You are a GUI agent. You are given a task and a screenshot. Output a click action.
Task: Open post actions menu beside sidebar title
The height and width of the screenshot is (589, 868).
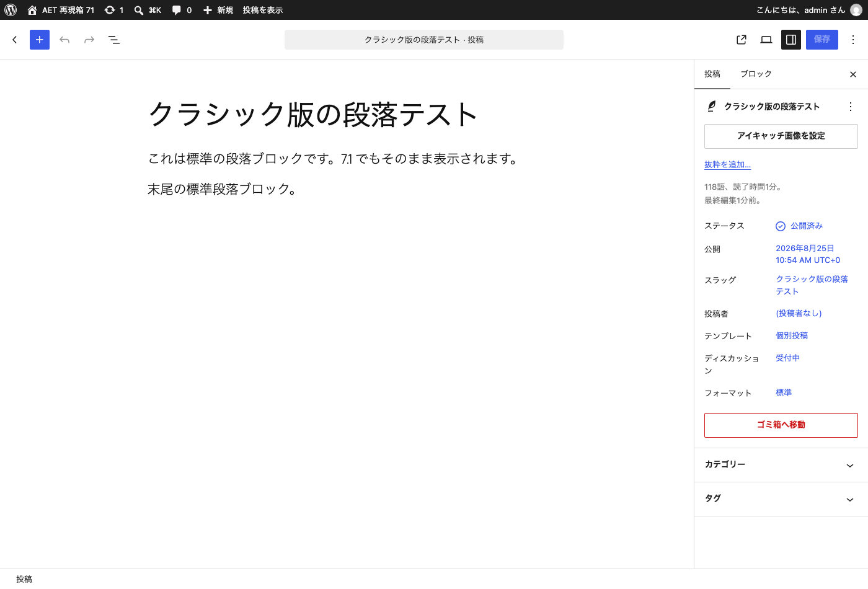tap(851, 107)
